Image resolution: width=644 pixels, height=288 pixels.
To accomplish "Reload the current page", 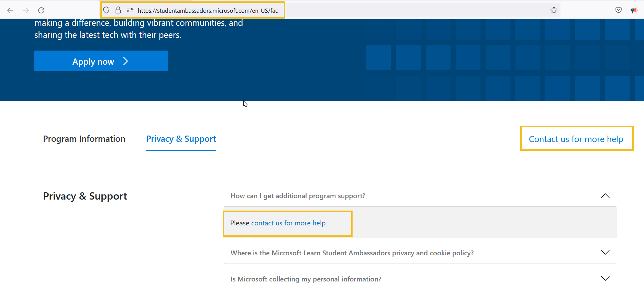I will pos(41,10).
